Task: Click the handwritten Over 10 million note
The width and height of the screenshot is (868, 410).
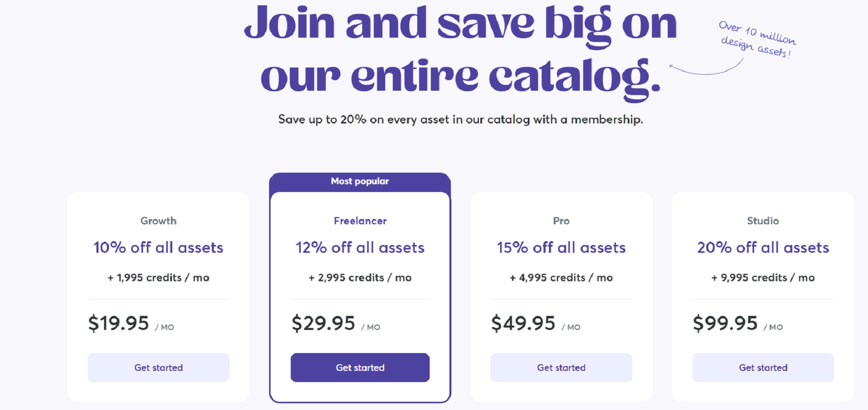Action: pyautogui.click(x=757, y=39)
